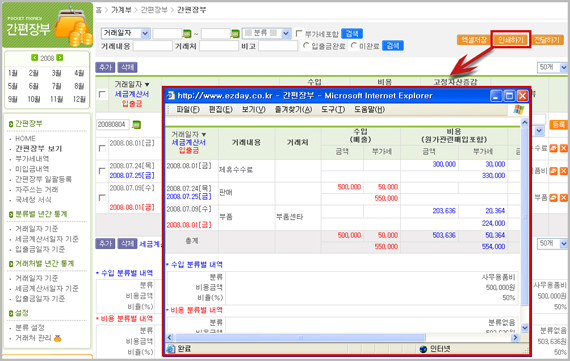The image size is (570, 361).
Task: Open the 편집(E) menu
Action: (221, 109)
